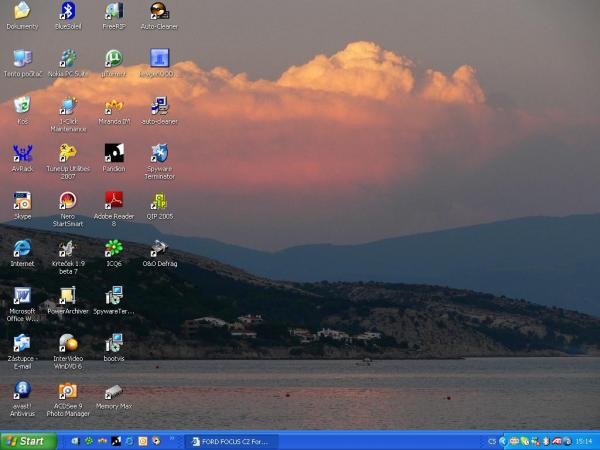Screen dimensions: 600x450
Task: Open ACDSee 9 Photo Manager
Action: (x=68, y=390)
